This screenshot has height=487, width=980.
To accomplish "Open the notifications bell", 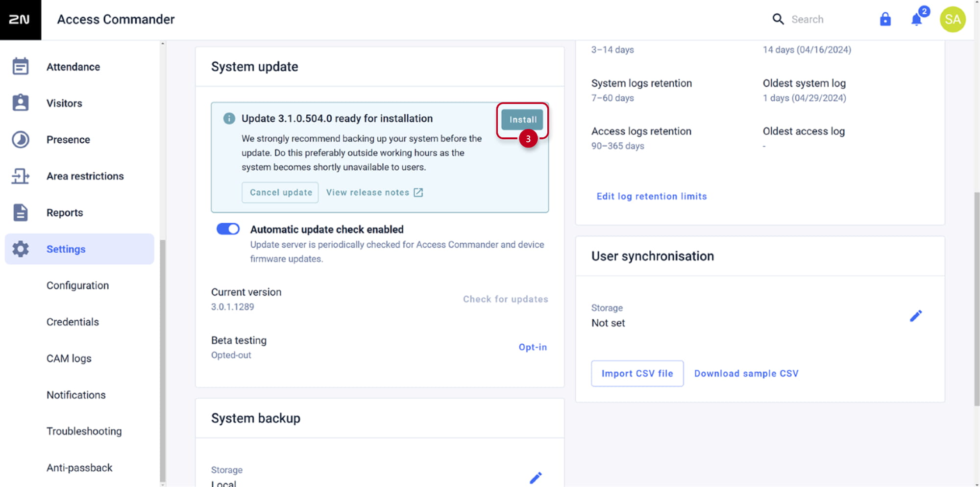I will [x=916, y=19].
